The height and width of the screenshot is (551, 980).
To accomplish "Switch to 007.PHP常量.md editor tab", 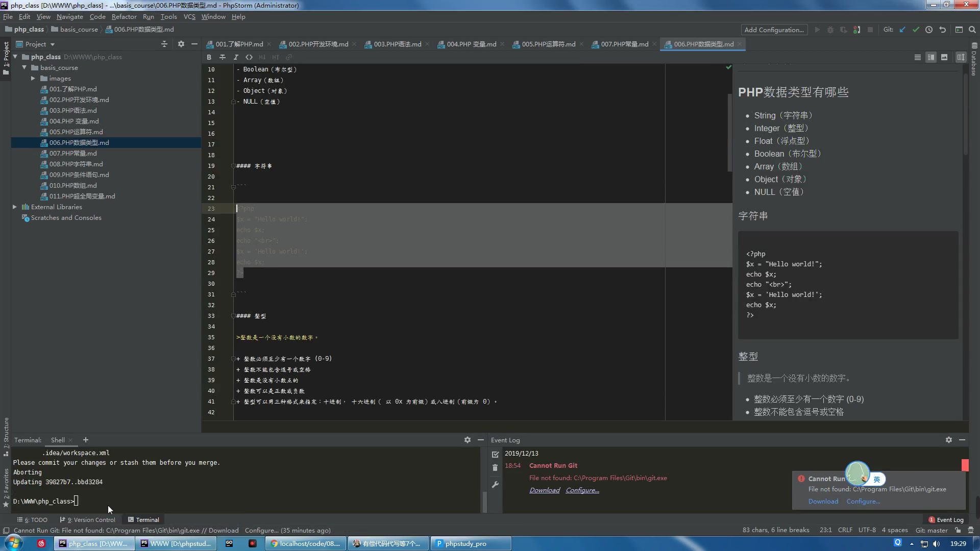I will pos(624,44).
